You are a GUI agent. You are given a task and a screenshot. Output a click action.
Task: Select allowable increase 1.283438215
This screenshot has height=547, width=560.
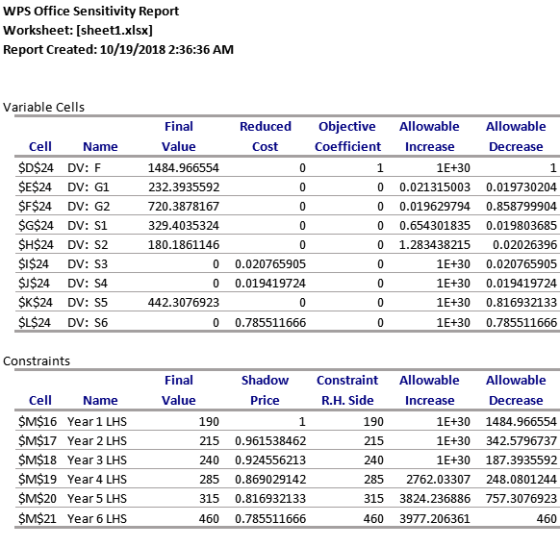click(435, 245)
